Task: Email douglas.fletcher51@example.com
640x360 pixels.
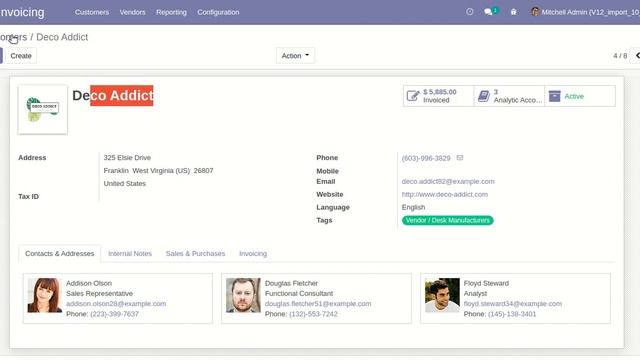Action: tap(318, 304)
